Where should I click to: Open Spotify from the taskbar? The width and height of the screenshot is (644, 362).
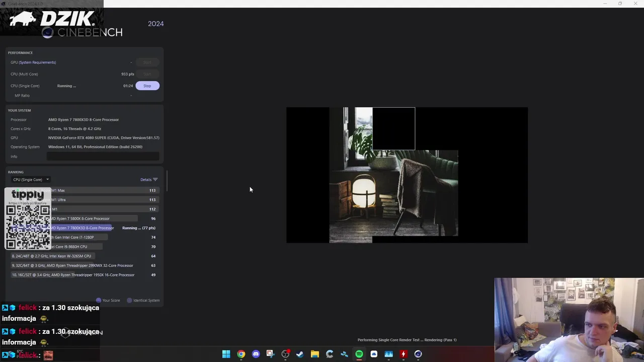[359, 354]
